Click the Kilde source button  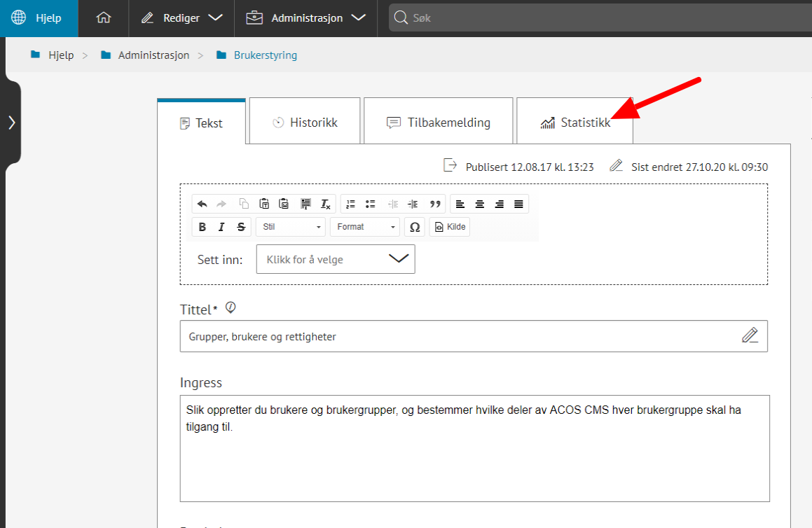pyautogui.click(x=449, y=227)
